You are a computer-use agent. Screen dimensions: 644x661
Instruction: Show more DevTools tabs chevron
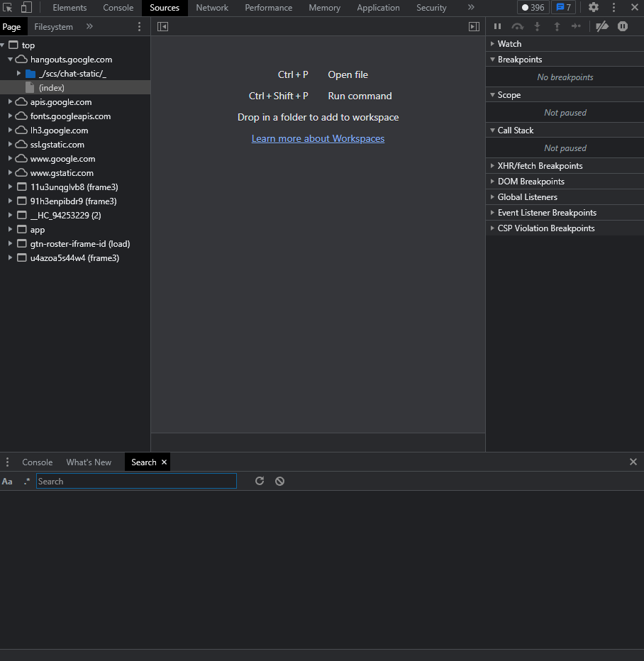[471, 7]
